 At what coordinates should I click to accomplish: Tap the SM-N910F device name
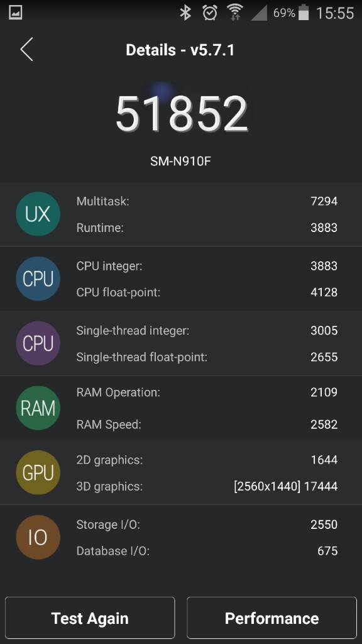(180, 160)
